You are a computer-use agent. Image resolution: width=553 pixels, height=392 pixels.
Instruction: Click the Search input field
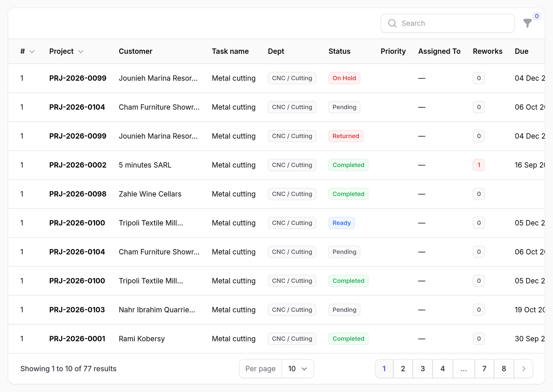[x=448, y=23]
